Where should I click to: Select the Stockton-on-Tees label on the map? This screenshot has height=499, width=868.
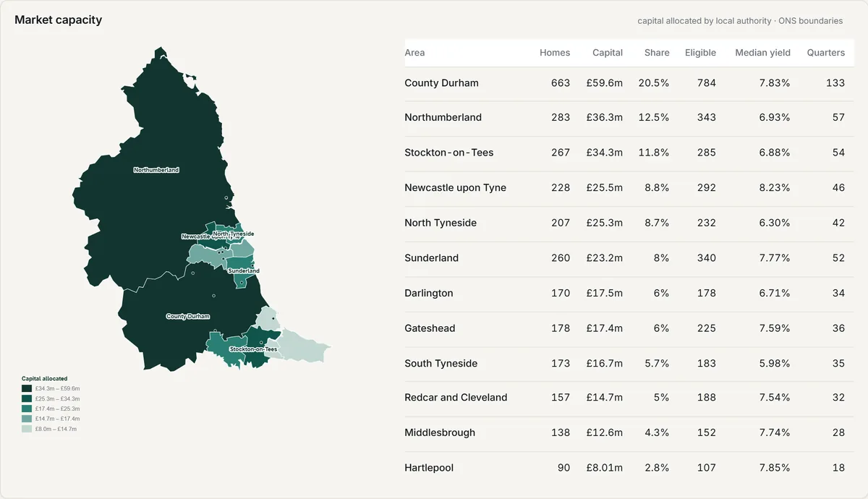pyautogui.click(x=253, y=349)
